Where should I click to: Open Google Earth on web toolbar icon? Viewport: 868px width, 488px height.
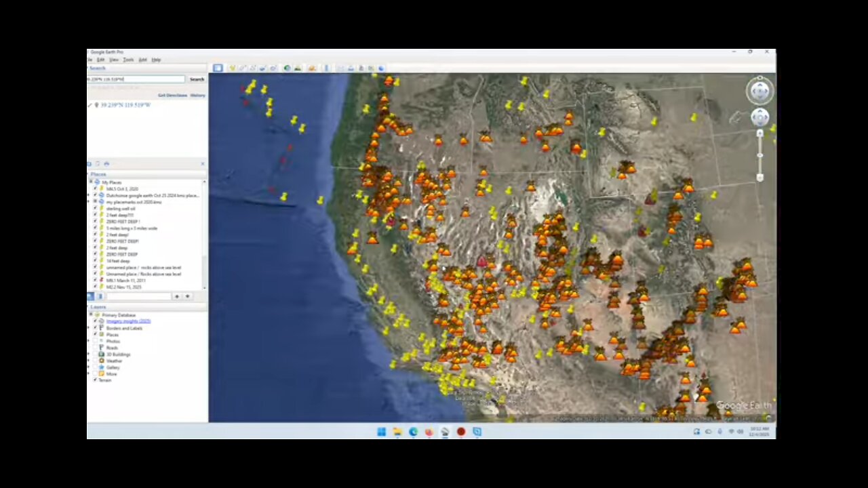(x=381, y=68)
